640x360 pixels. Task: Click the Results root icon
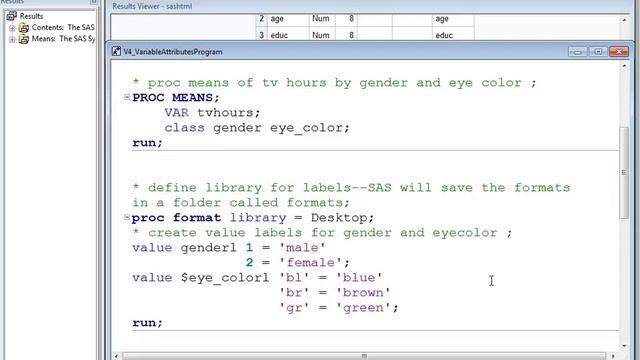[11, 16]
